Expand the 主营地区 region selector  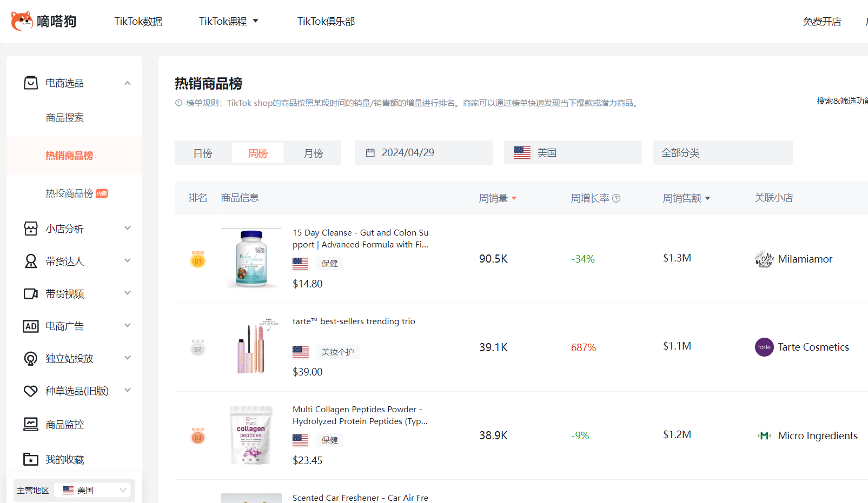93,490
